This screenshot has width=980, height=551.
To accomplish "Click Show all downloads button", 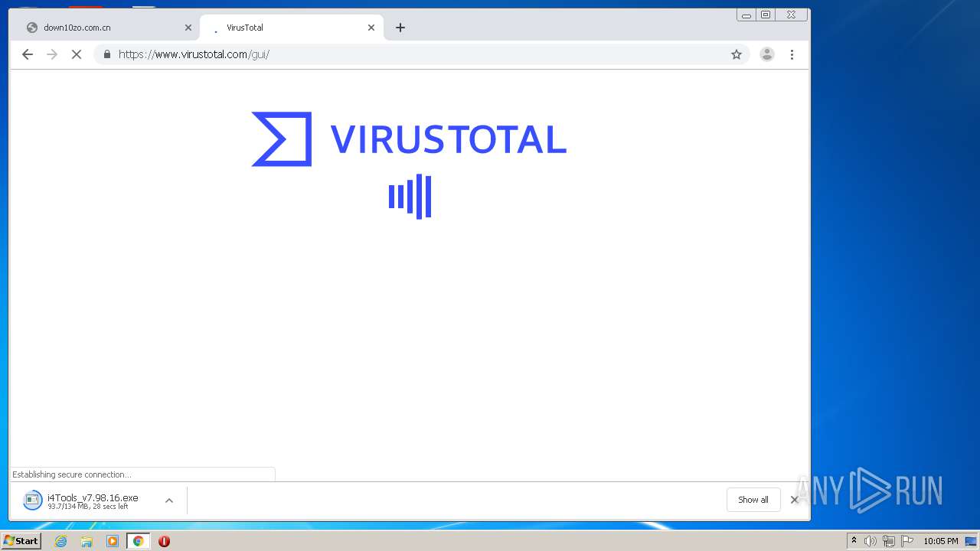I will coord(753,500).
